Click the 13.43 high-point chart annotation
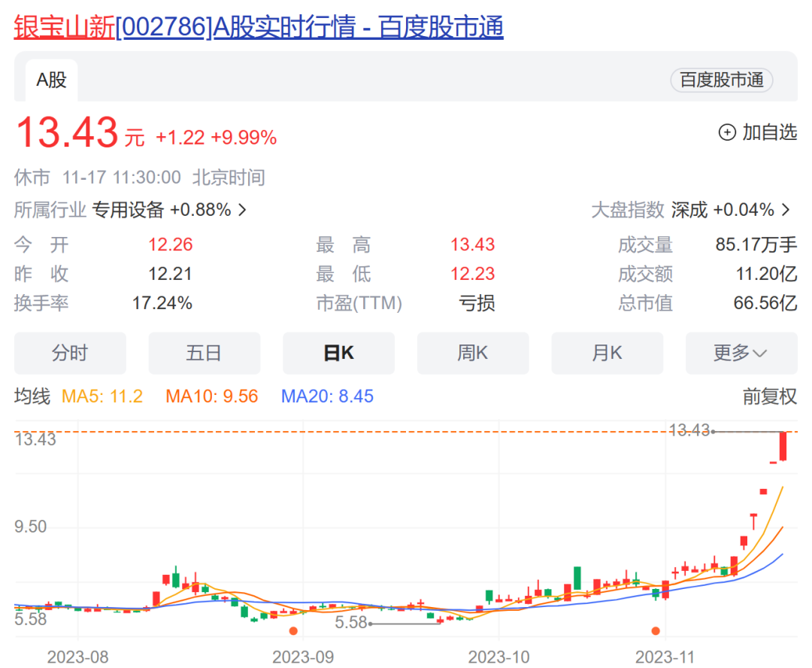812x668 pixels. [x=689, y=430]
